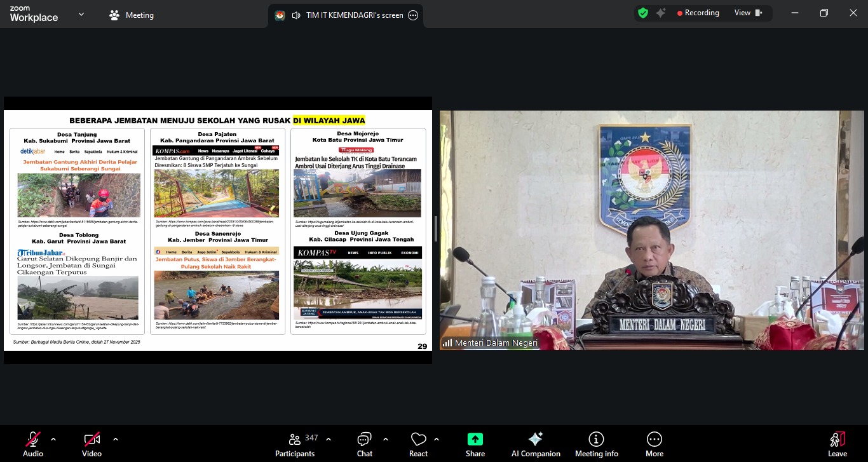Open the Participants panel
The width and height of the screenshot is (868, 462).
point(295,444)
